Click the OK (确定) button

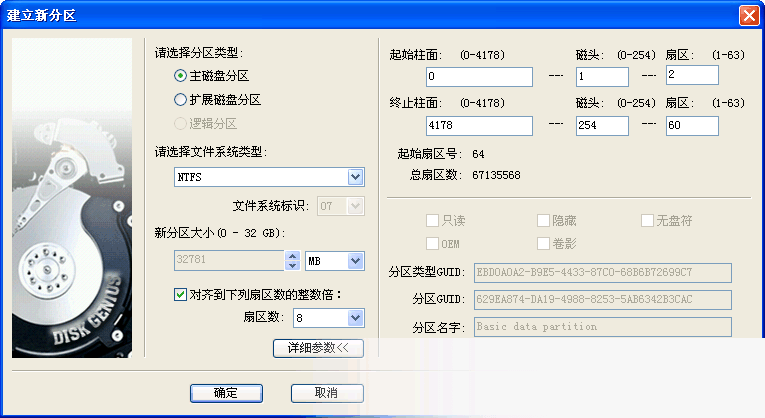coord(226,393)
